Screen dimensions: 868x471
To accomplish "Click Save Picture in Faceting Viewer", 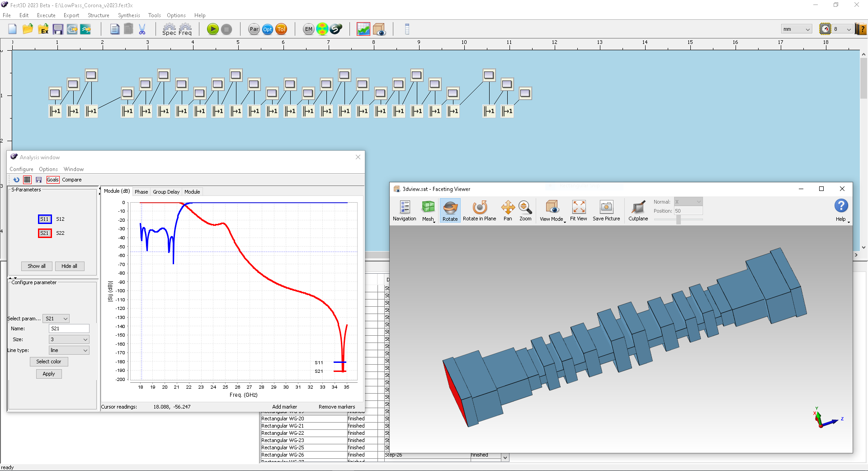I will (x=606, y=209).
